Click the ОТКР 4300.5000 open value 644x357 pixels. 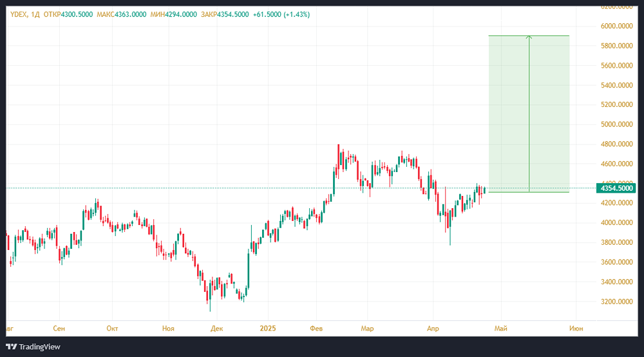(68, 14)
